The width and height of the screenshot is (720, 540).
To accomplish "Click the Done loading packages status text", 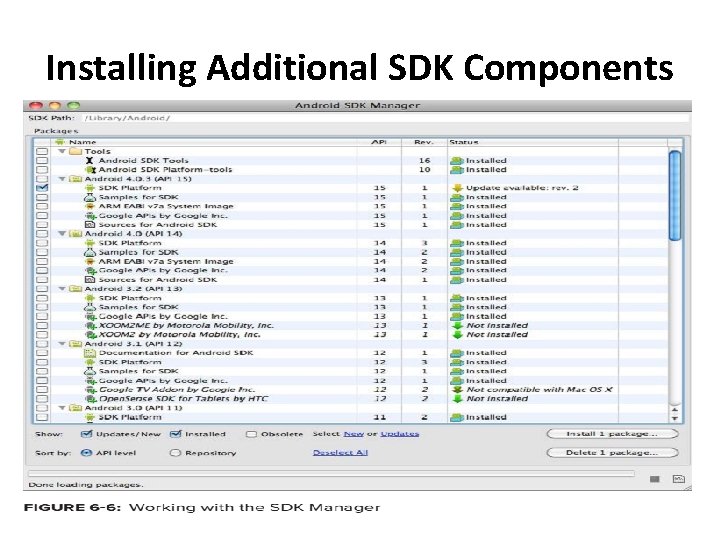I will (86, 485).
